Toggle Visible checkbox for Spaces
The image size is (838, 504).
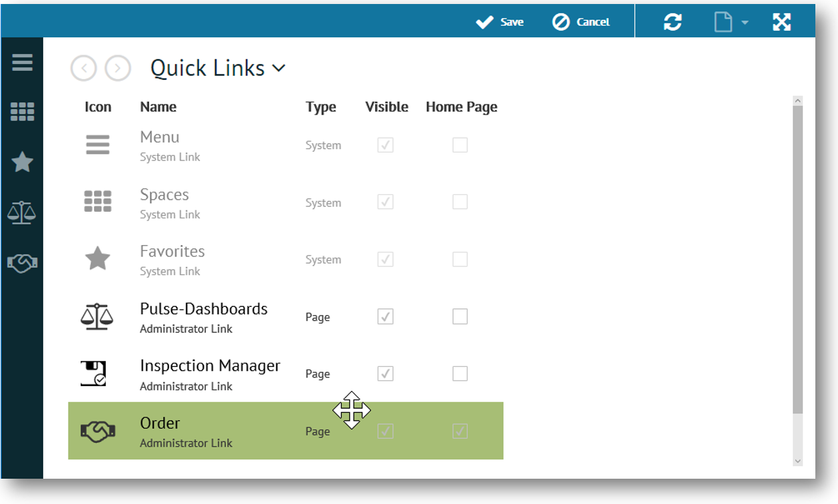[x=385, y=202]
